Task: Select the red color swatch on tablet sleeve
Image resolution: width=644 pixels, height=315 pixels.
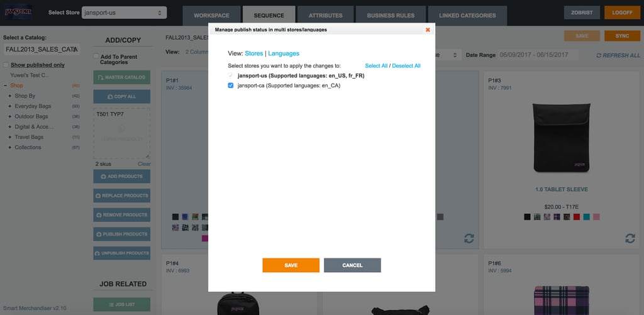Action: [x=577, y=217]
